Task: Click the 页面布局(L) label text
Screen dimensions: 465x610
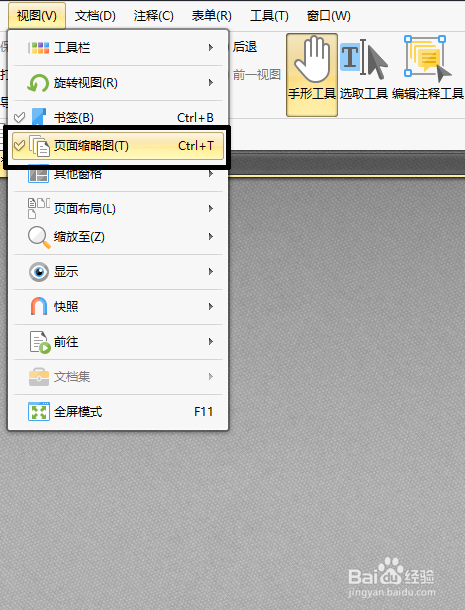Action: pyautogui.click(x=84, y=209)
